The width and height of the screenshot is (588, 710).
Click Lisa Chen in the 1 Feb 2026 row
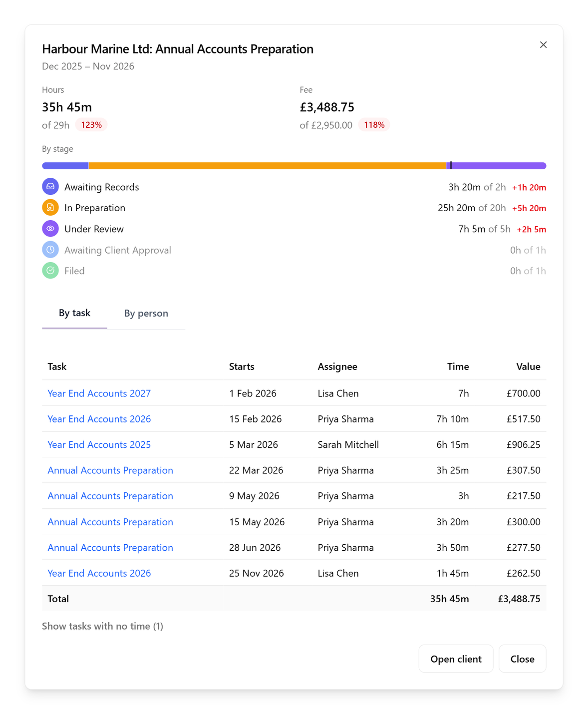[x=338, y=393]
